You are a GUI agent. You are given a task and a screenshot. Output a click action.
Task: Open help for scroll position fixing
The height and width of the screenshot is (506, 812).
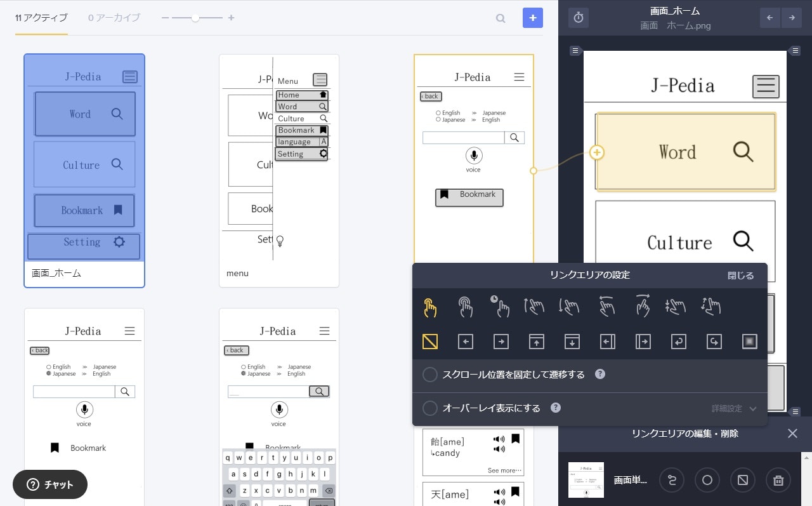coord(600,374)
